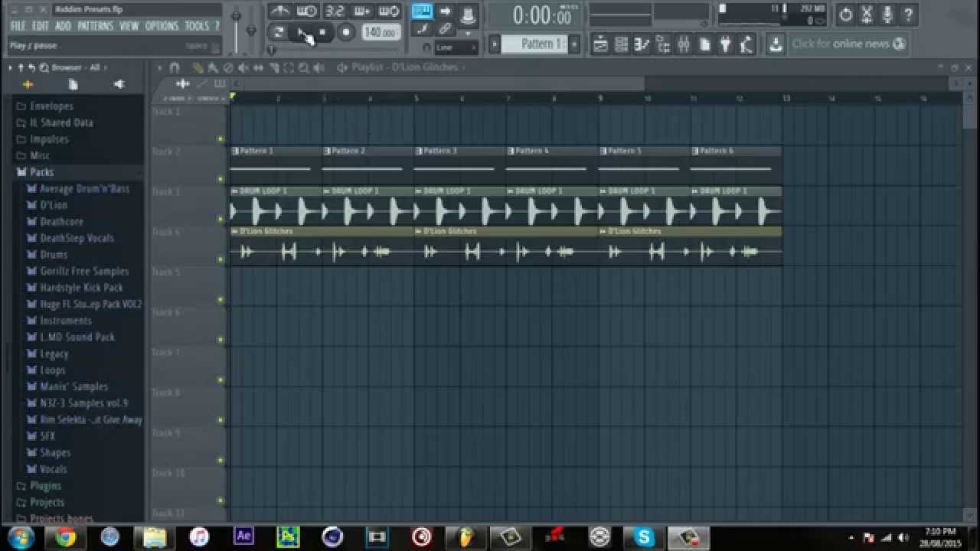The height and width of the screenshot is (551, 980).
Task: Click the plugin picker plug icon
Action: pyautogui.click(x=726, y=44)
